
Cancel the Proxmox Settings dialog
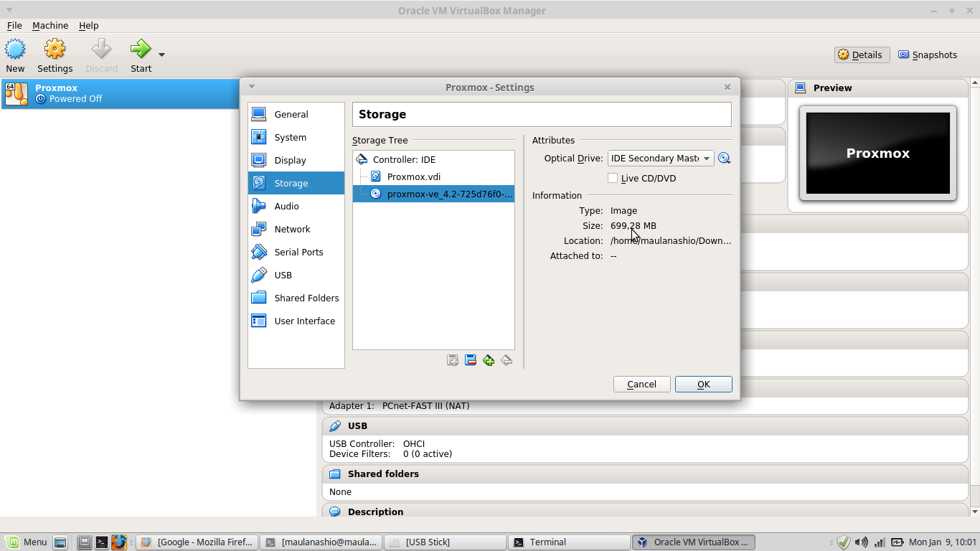(x=642, y=384)
